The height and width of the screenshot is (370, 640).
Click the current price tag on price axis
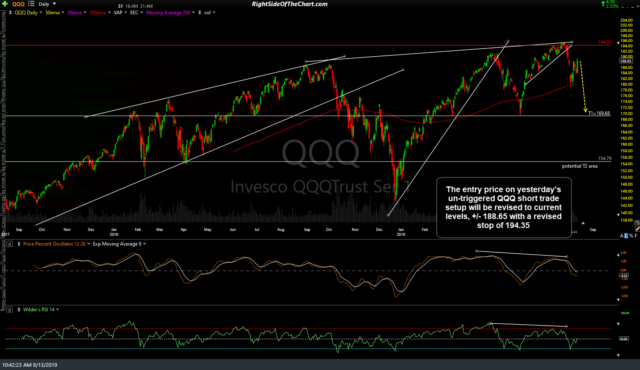(x=626, y=61)
